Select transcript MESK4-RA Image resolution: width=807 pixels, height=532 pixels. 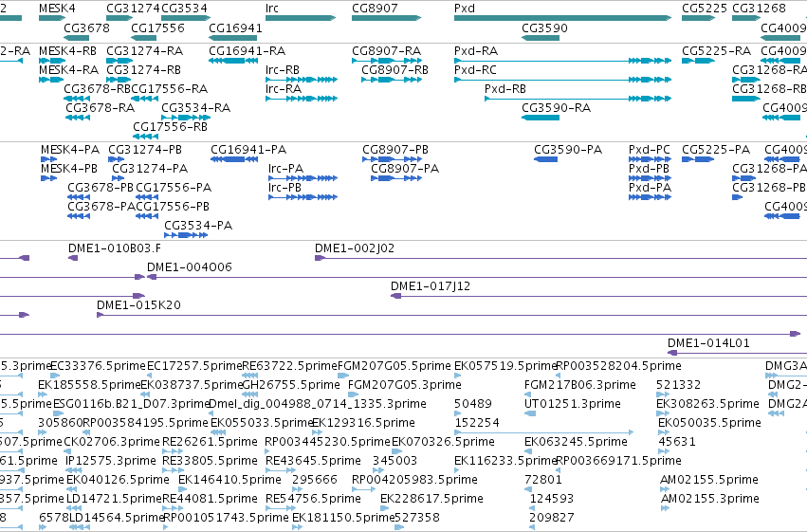(x=69, y=70)
